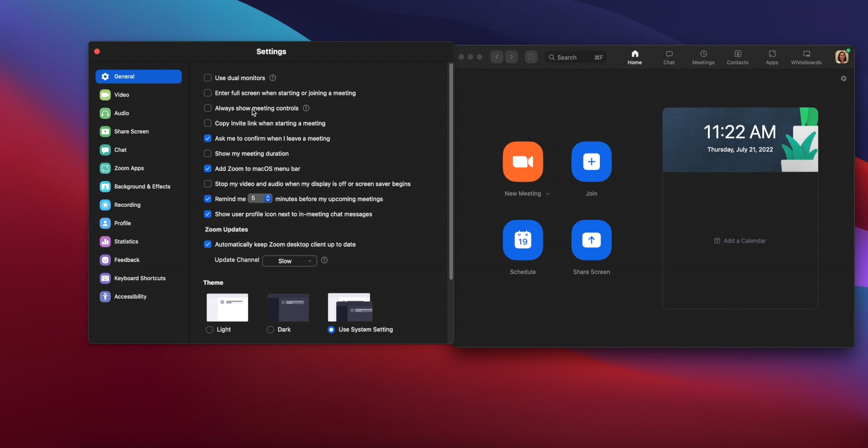Click Add a Calendar link

click(x=740, y=240)
